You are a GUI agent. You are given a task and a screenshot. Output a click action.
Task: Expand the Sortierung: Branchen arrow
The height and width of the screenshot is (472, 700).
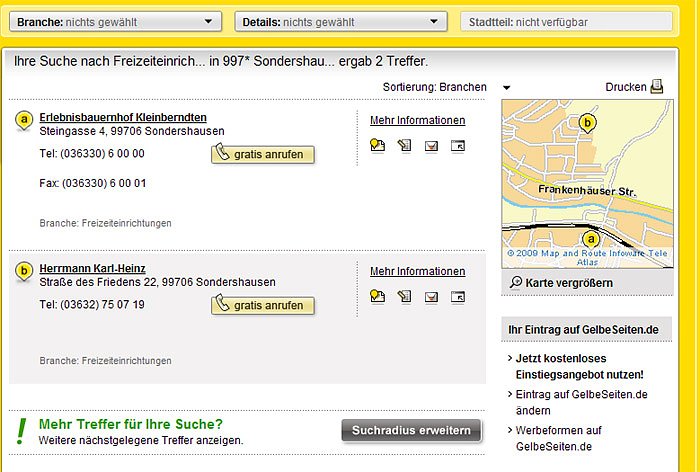coord(507,88)
